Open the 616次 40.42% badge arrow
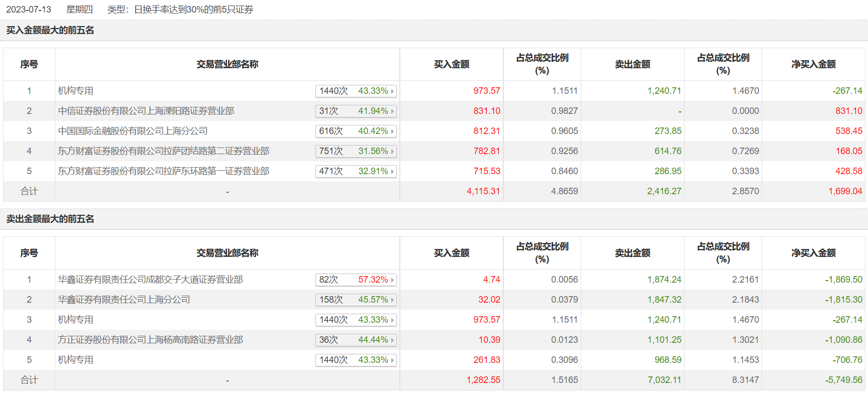Viewport: 868px width, 393px height. point(392,132)
